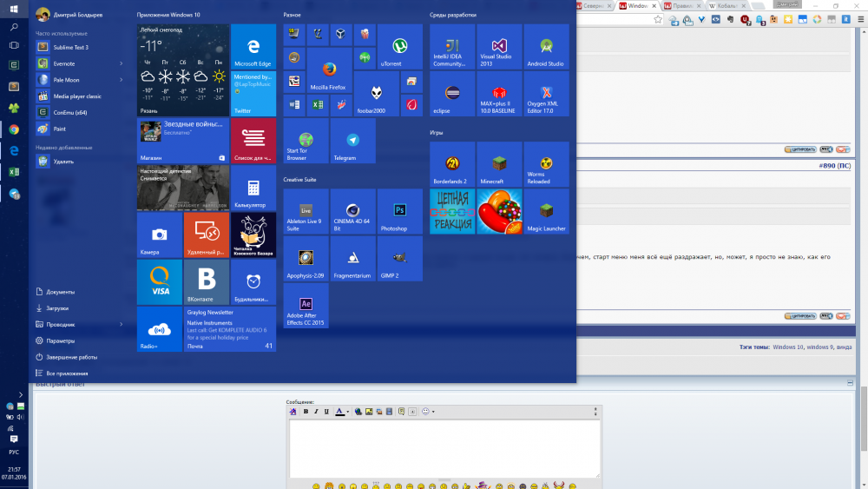
Task: Switch to the Северн browser tab
Action: 593,6
